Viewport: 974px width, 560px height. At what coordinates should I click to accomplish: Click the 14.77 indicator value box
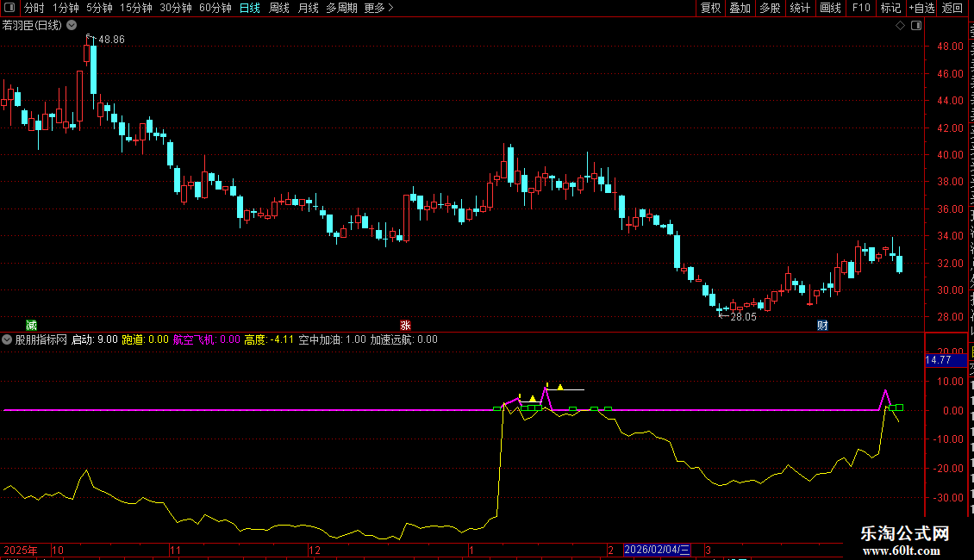click(946, 360)
